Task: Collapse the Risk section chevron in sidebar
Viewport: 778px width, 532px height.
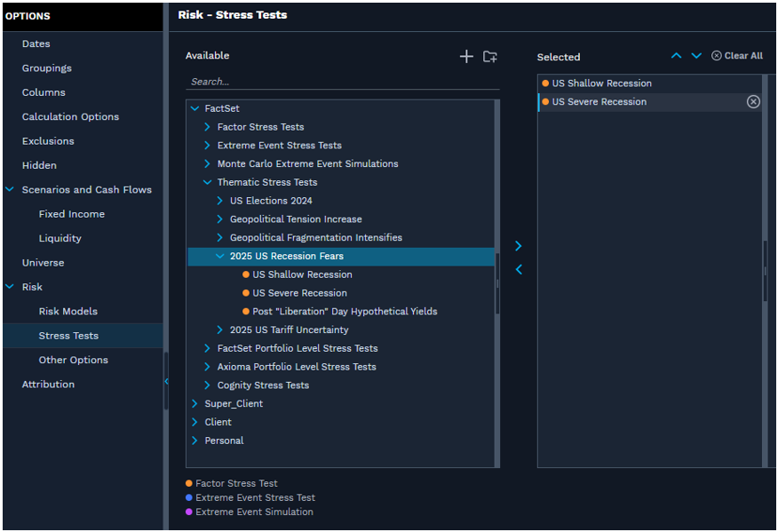Action: (x=10, y=287)
